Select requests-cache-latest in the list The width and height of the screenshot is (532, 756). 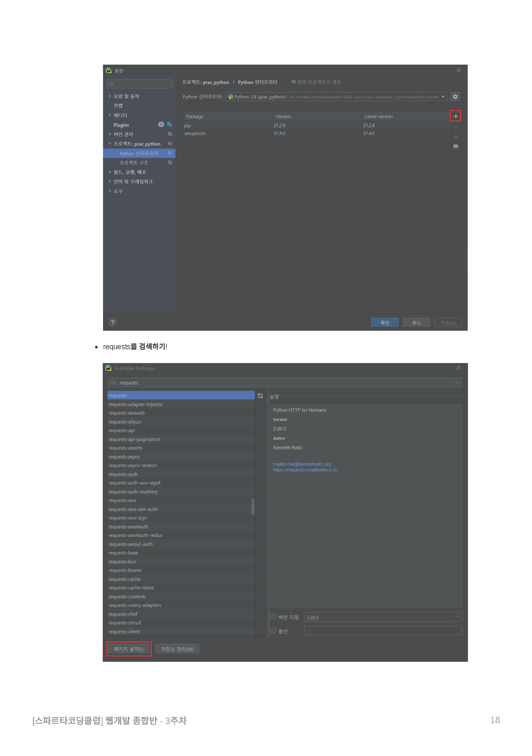181,587
